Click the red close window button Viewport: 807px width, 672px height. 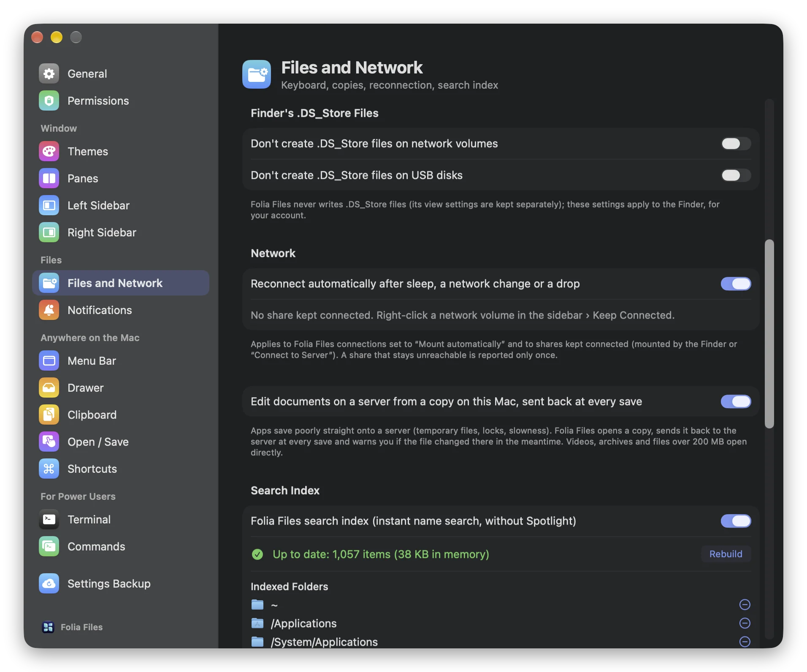tap(37, 37)
